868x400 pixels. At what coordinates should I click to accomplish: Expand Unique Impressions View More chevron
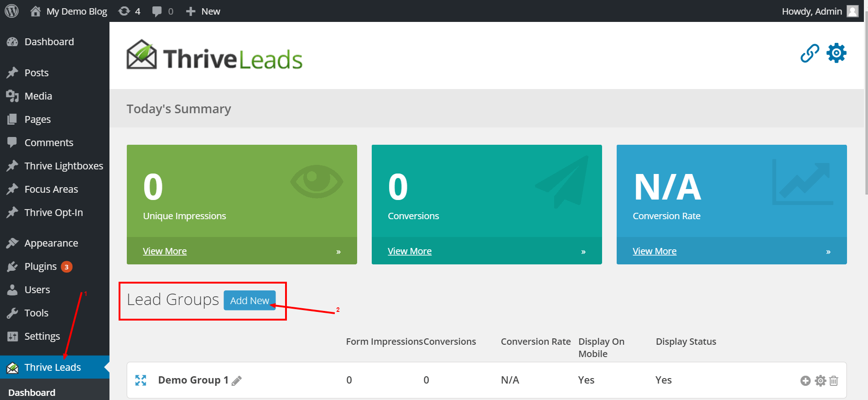[338, 252]
